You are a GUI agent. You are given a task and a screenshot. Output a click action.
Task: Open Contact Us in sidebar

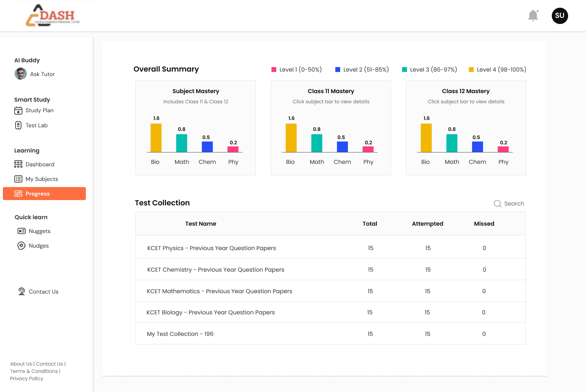tap(44, 292)
